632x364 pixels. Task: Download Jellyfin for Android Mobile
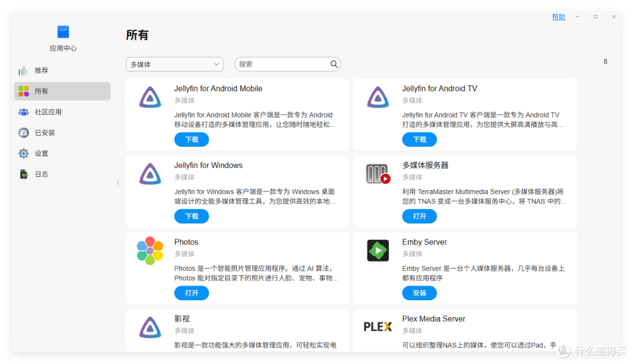tap(191, 139)
